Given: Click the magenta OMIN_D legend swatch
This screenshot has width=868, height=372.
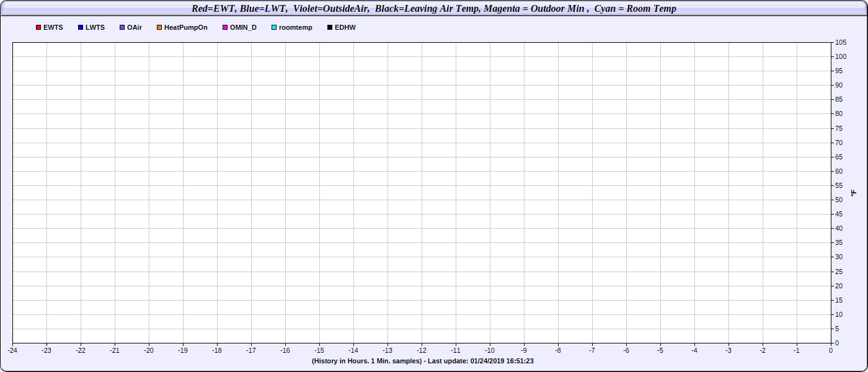Looking at the screenshot, I should [225, 28].
